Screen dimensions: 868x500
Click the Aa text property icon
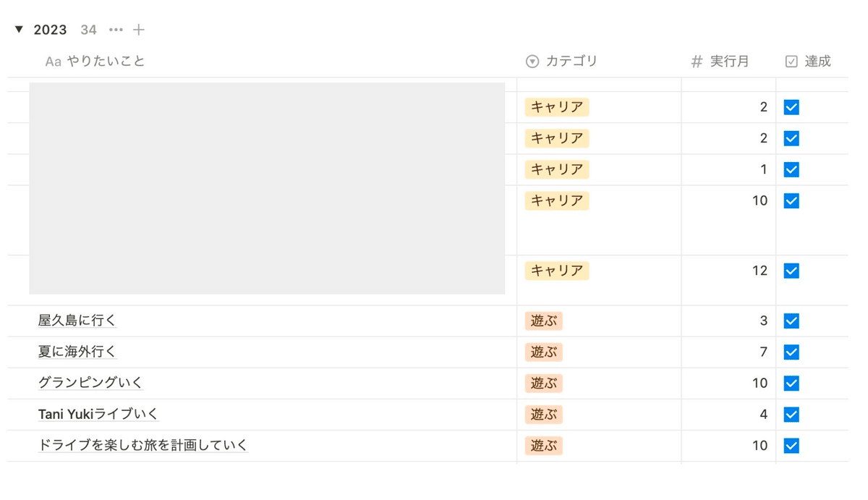53,62
